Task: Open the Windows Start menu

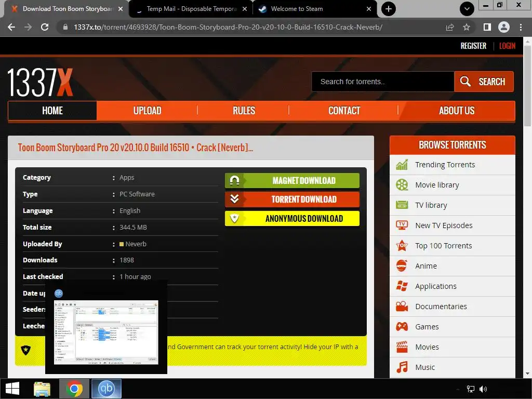Action: point(12,389)
